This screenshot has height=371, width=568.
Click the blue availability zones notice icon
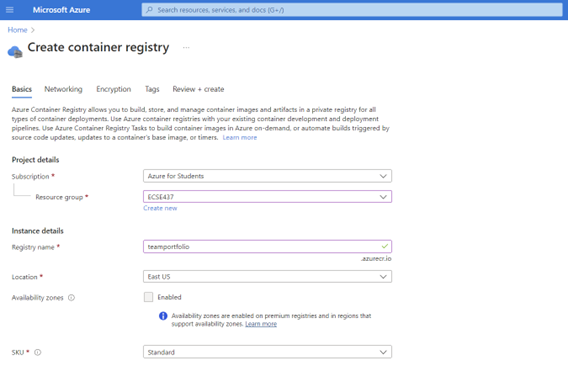(x=163, y=316)
